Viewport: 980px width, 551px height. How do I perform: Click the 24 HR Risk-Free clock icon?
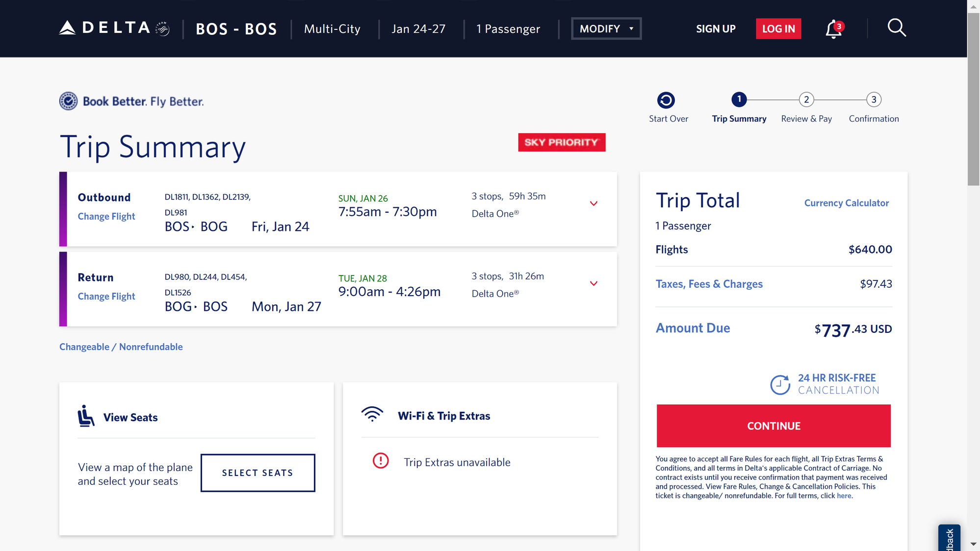coord(780,384)
